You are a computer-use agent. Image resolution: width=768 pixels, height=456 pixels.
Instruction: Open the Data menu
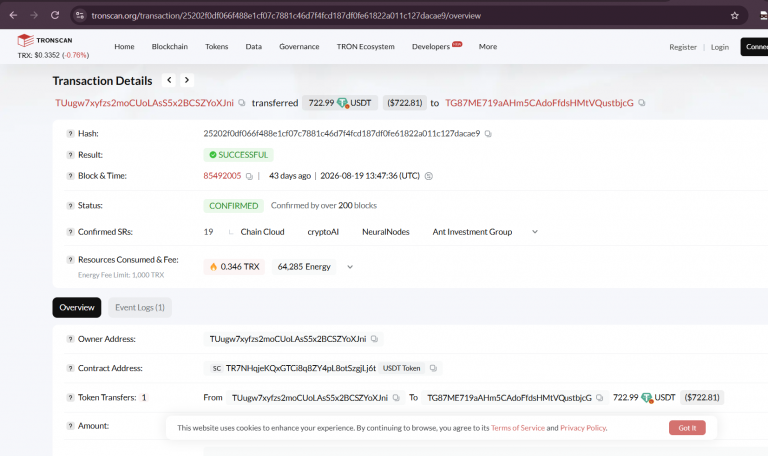[253, 47]
